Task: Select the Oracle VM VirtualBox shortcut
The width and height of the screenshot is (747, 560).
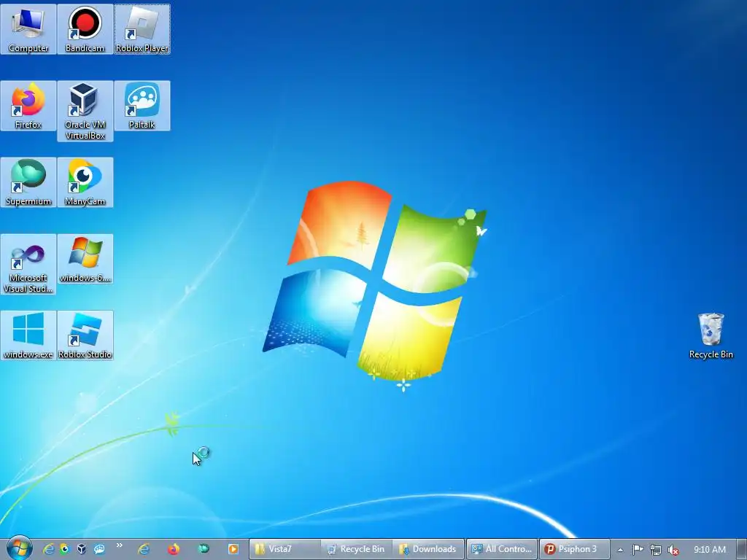Action: point(85,111)
